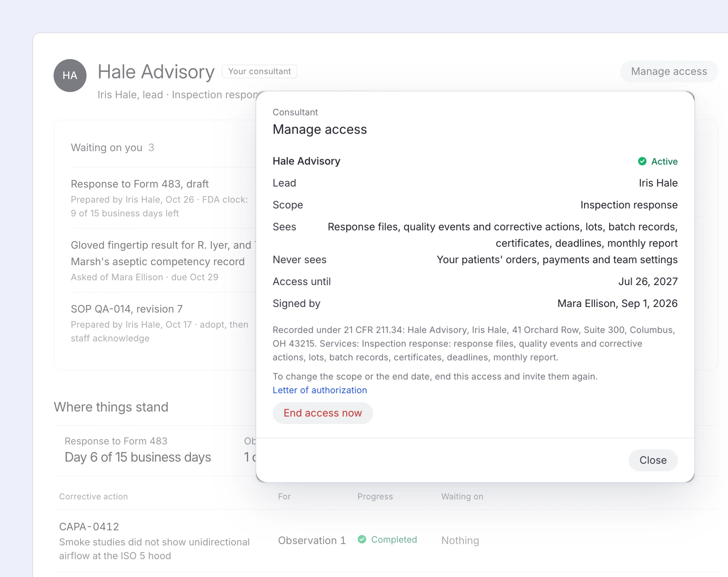This screenshot has height=577, width=728.
Task: Click the End access now button
Action: (322, 413)
